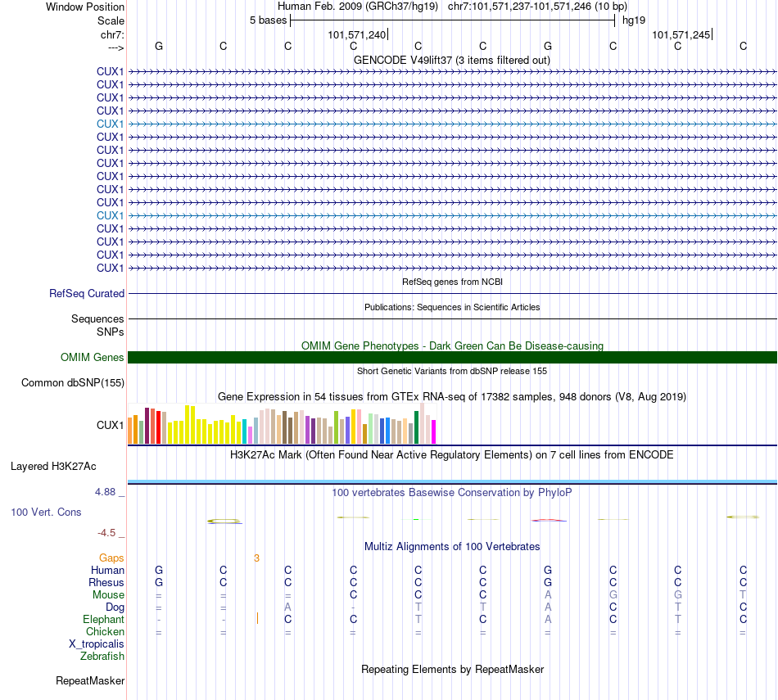Click the RefSeq genes from NCBI title

pos(452,282)
